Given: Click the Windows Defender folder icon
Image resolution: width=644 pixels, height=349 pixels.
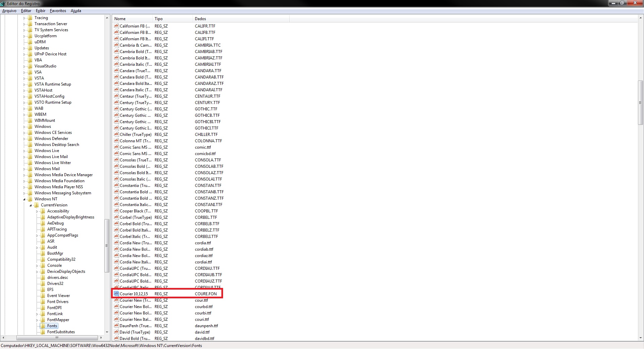Looking at the screenshot, I should 30,139.
